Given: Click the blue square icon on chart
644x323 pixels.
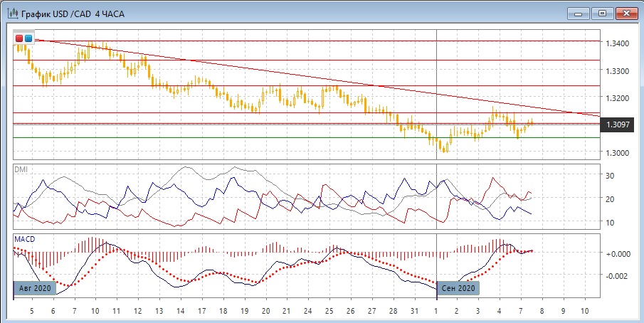Looking at the screenshot, I should 28,38.
